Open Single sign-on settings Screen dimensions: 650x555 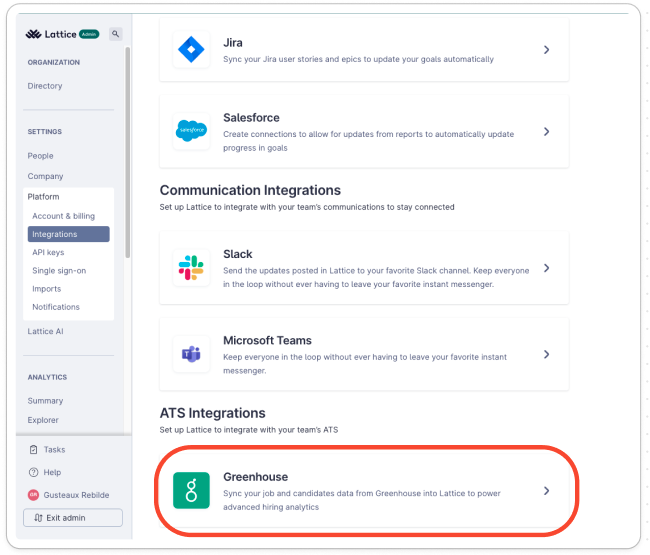click(x=59, y=271)
